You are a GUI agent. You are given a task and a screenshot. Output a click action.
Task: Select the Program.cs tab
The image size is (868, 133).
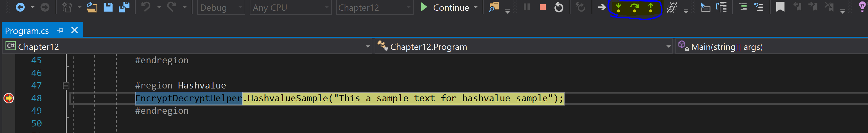pos(27,31)
